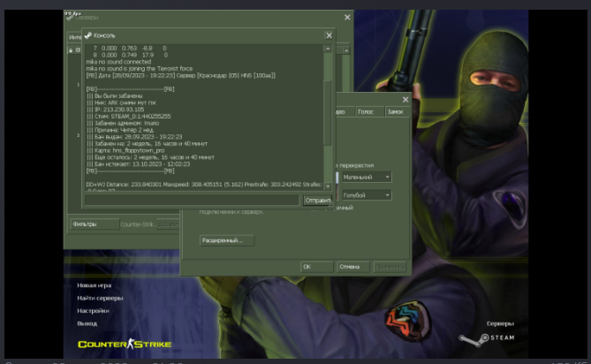
Task: Open the Маленький crosshair size dropdown
Action: 367,177
